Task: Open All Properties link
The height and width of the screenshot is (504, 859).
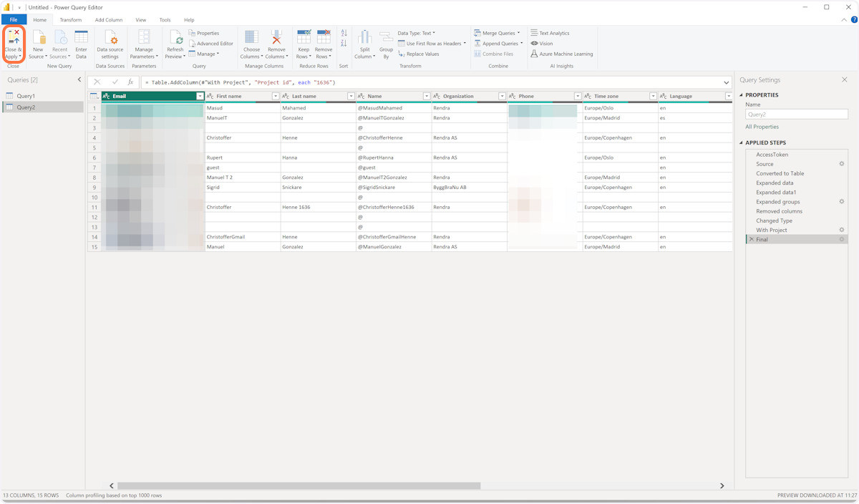Action: (x=762, y=127)
